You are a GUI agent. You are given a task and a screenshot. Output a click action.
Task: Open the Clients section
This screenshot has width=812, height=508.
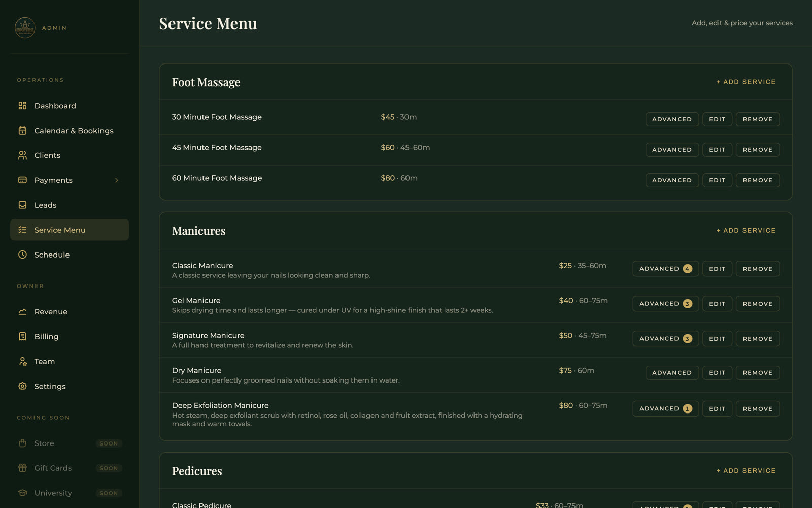pos(70,155)
